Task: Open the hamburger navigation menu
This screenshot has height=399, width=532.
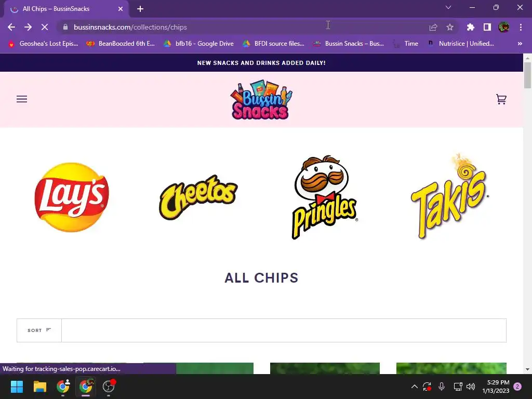Action: click(x=22, y=99)
